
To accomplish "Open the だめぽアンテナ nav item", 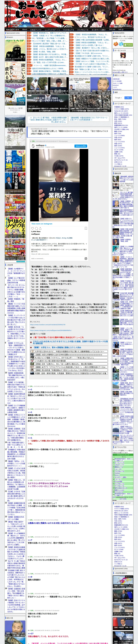I will [x=36, y=30].
